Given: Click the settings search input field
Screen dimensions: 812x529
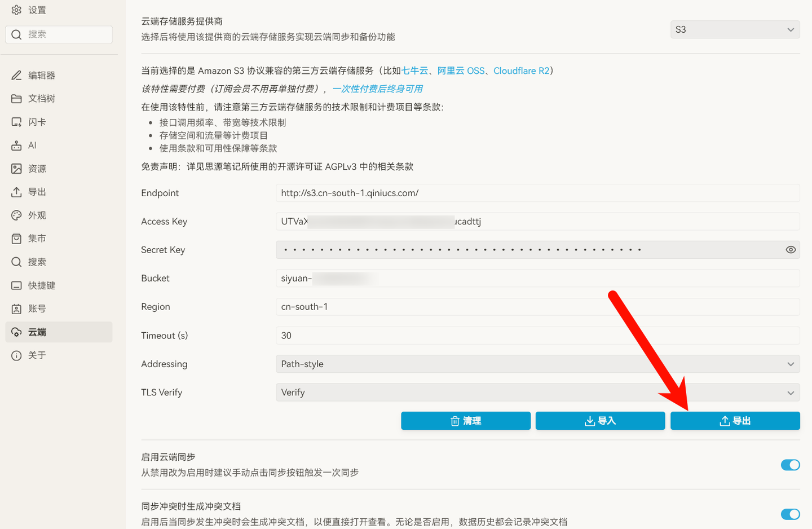Looking at the screenshot, I should [59, 34].
